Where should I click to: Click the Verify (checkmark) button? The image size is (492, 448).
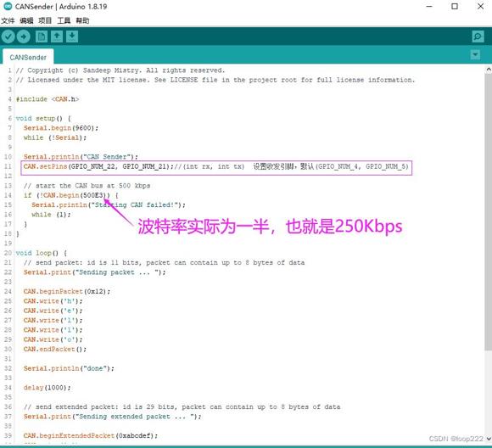(8, 36)
